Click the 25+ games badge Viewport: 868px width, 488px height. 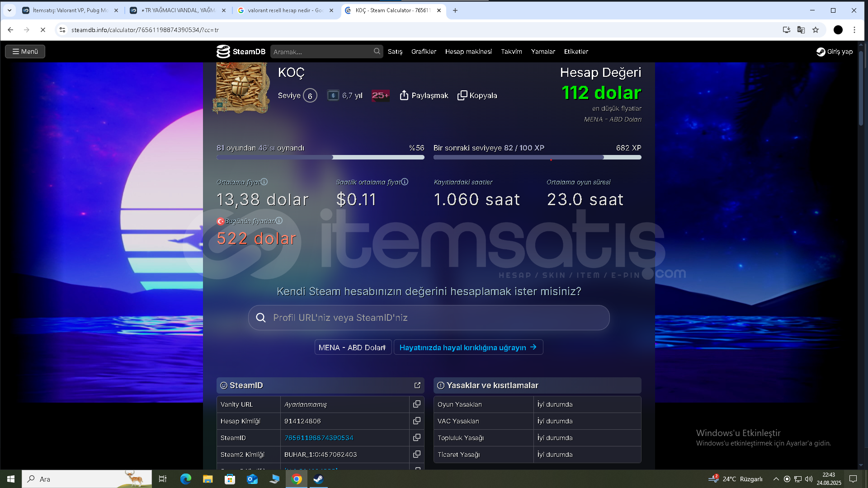coord(380,95)
